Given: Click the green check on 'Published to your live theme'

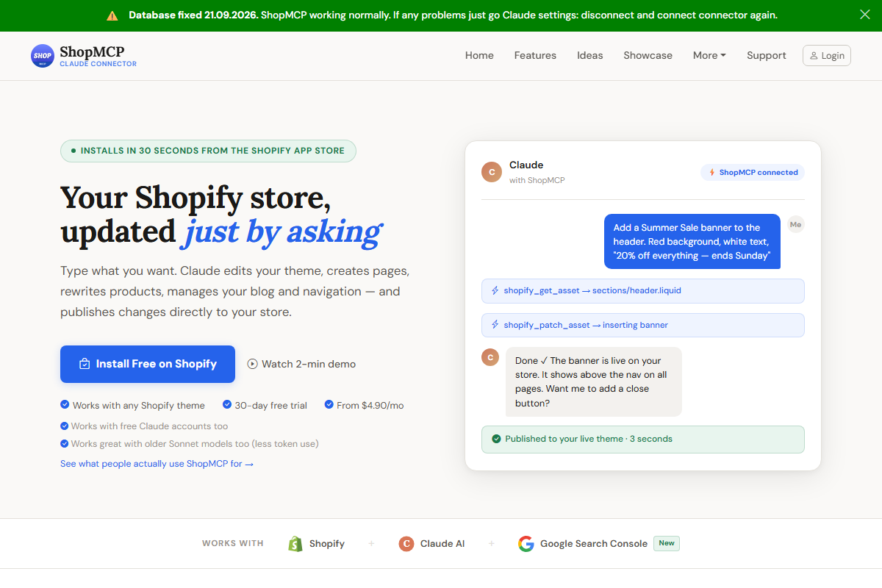Looking at the screenshot, I should point(496,439).
